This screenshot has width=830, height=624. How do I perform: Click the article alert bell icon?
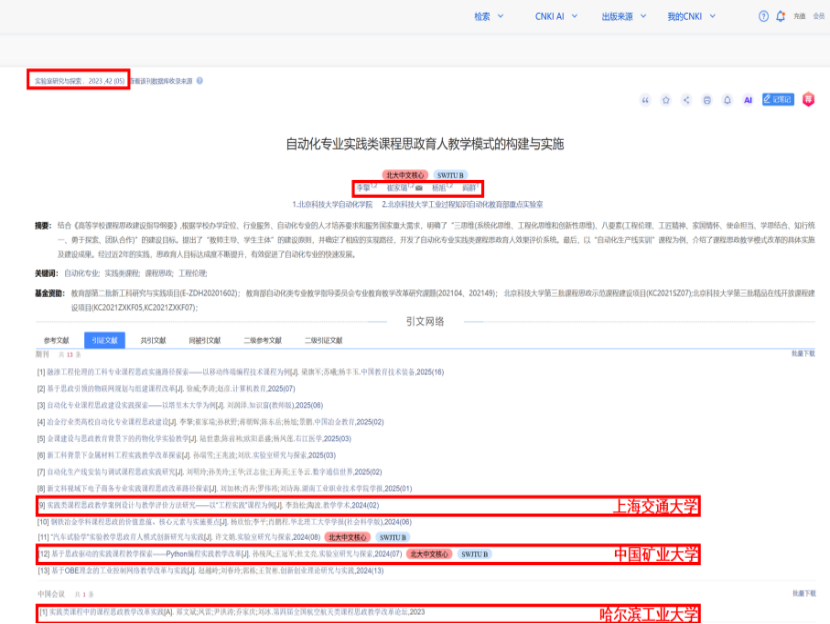[x=727, y=100]
